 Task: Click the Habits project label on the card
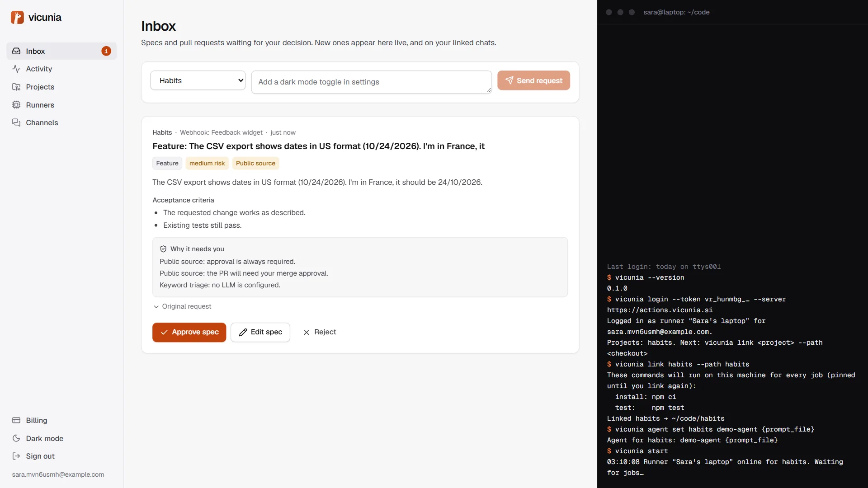tap(162, 132)
